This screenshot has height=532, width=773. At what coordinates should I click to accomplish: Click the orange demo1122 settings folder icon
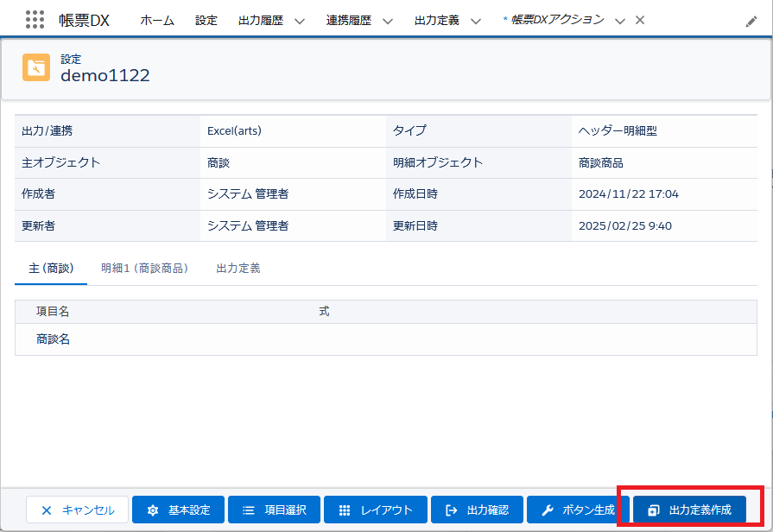click(36, 67)
